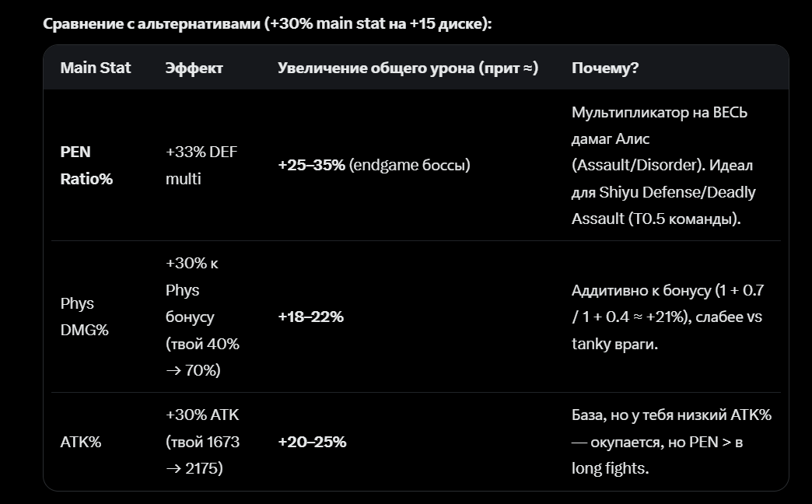812x504 pixels.
Task: Select the "ATK%" row label
Action: click(81, 442)
